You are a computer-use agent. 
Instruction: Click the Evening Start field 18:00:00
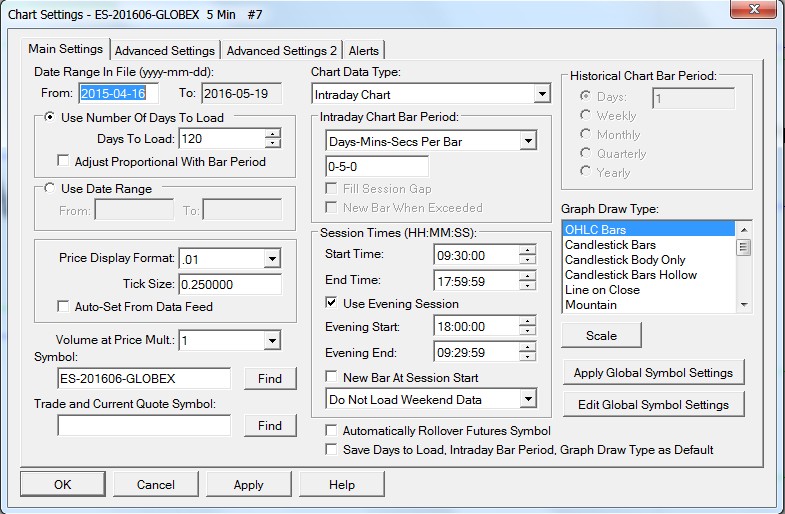pyautogui.click(x=476, y=326)
